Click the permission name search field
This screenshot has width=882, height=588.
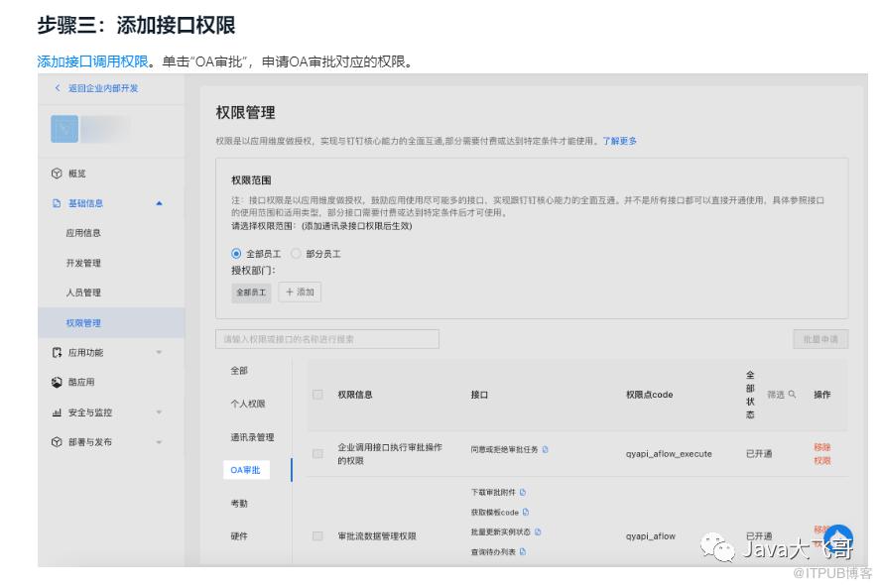pos(326,339)
